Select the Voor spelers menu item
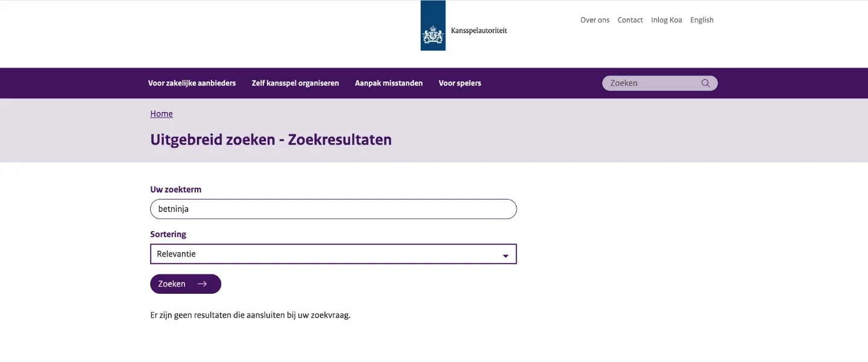Image resolution: width=868 pixels, height=362 pixels. (460, 83)
